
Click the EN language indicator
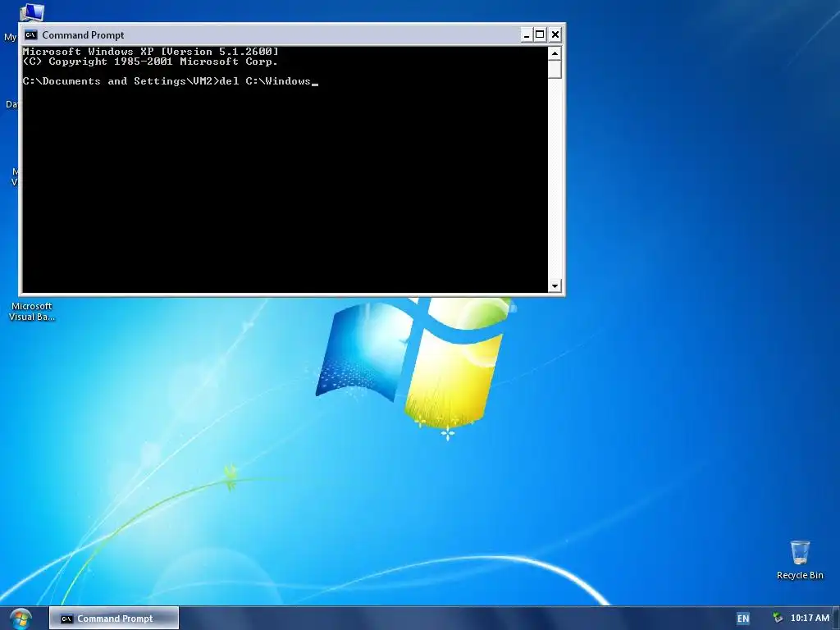point(743,619)
